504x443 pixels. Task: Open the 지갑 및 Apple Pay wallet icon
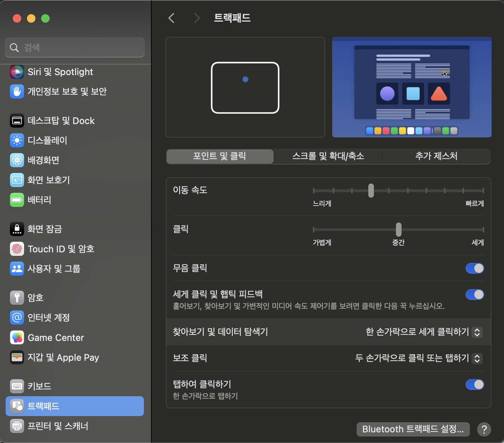[17, 357]
